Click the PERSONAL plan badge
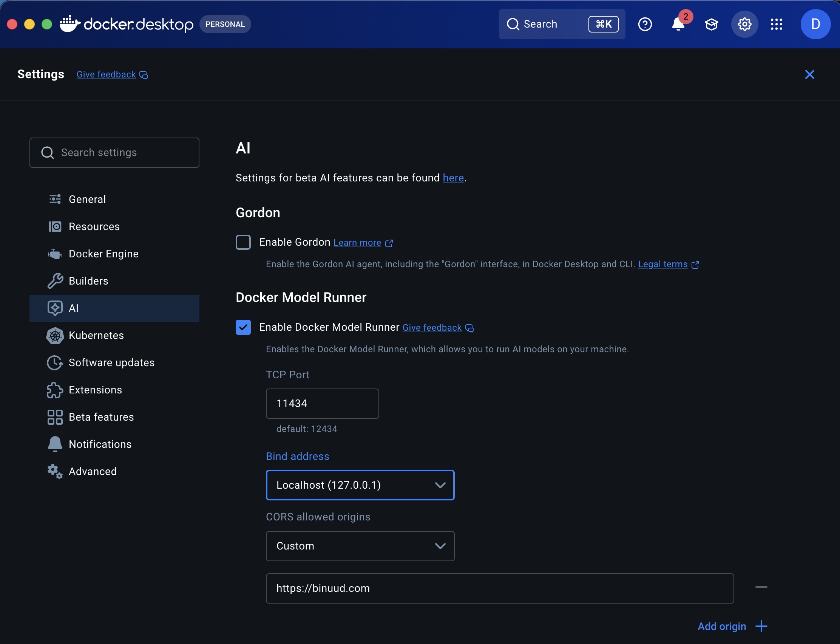Screen dimensions: 840x644 [x=225, y=24]
